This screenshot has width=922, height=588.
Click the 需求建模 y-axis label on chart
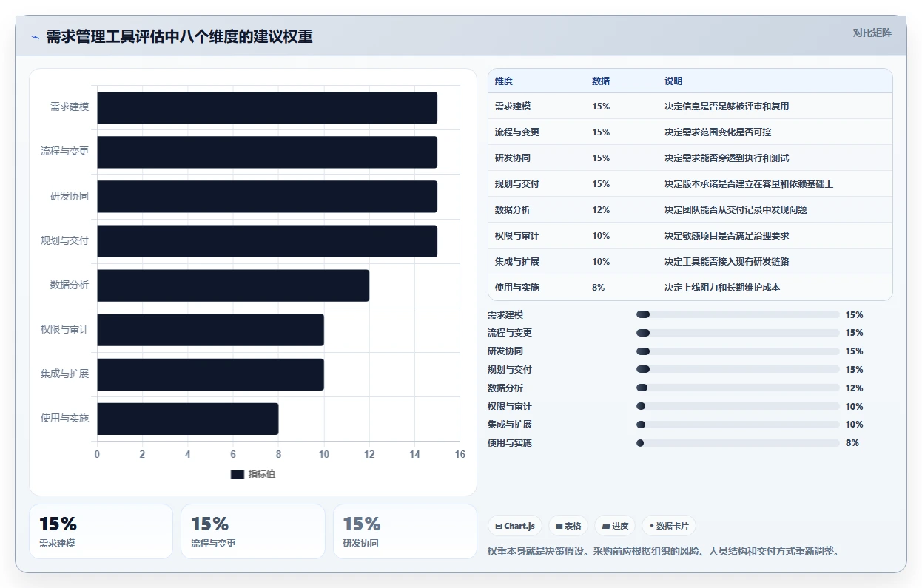70,107
